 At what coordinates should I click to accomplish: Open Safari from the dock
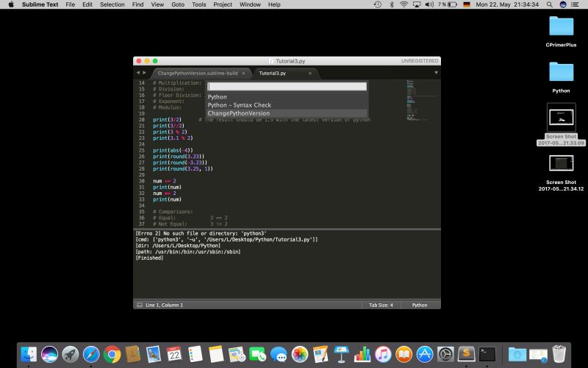coord(91,354)
